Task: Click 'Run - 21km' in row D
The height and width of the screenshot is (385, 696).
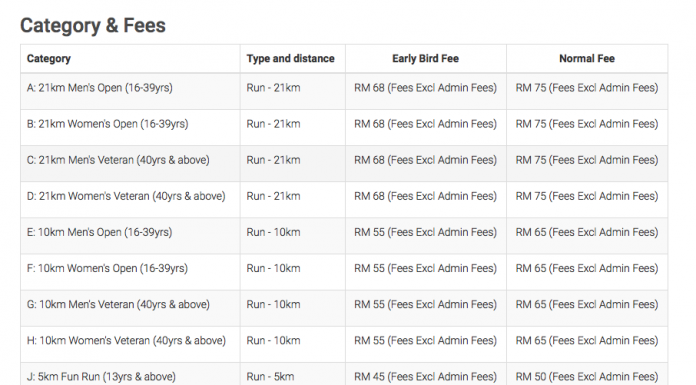Action: click(273, 196)
